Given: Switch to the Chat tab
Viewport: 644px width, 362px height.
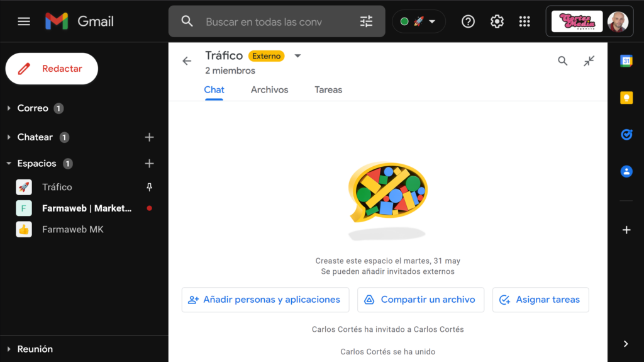Looking at the screenshot, I should point(214,89).
